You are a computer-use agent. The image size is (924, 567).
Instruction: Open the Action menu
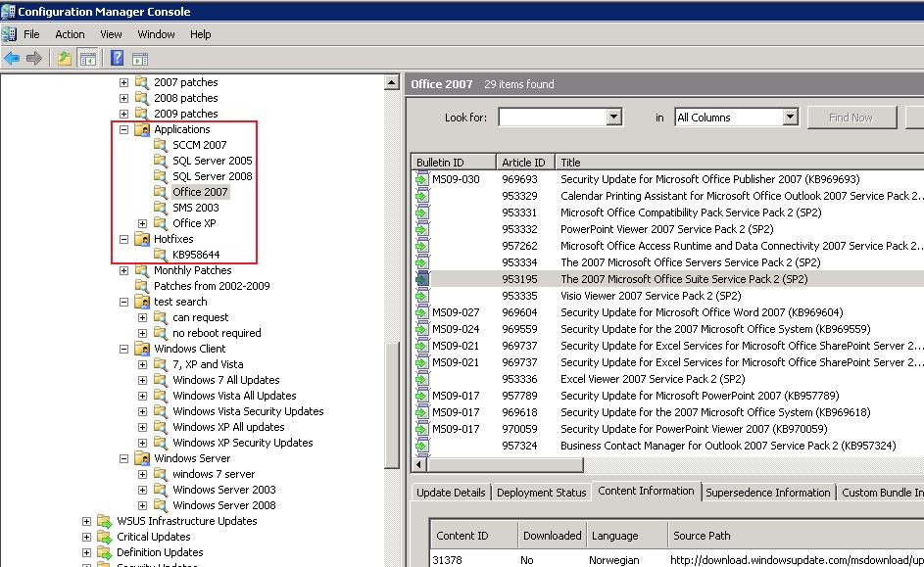click(x=70, y=34)
